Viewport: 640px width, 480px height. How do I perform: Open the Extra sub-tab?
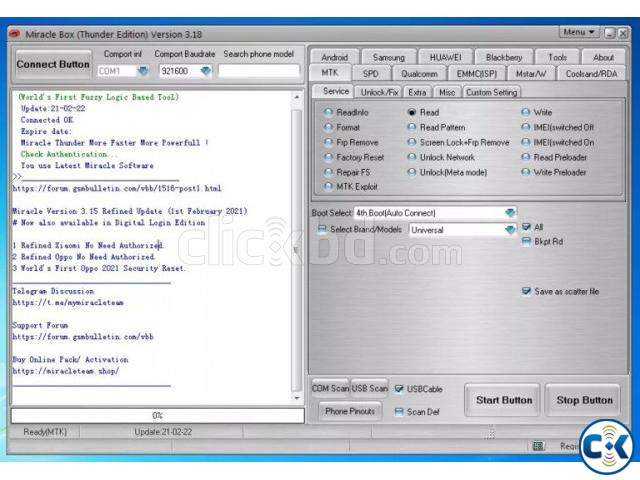click(x=417, y=93)
